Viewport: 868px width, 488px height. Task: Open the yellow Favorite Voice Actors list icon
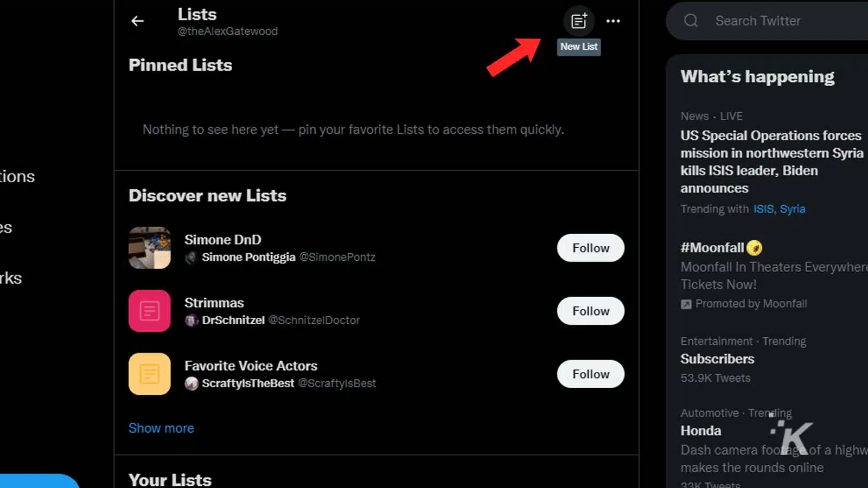149,374
